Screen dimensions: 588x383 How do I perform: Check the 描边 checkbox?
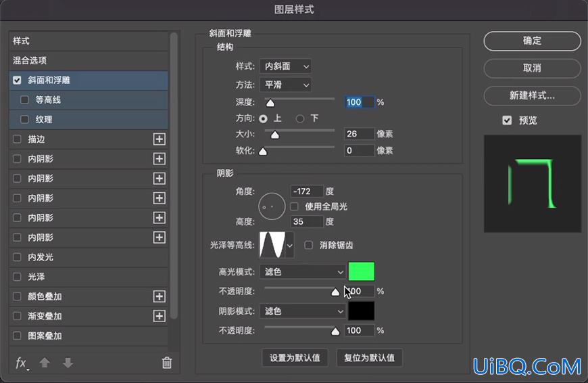pyautogui.click(x=17, y=139)
